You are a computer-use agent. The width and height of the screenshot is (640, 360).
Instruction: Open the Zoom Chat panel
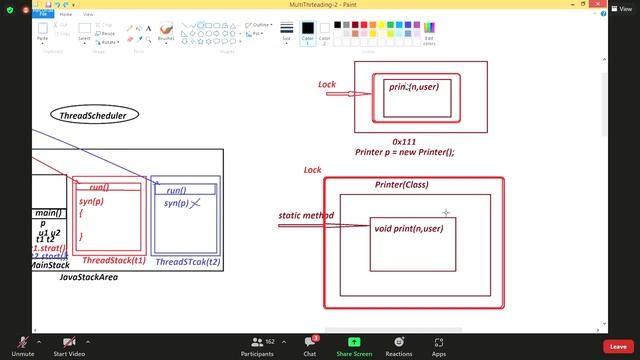point(310,347)
